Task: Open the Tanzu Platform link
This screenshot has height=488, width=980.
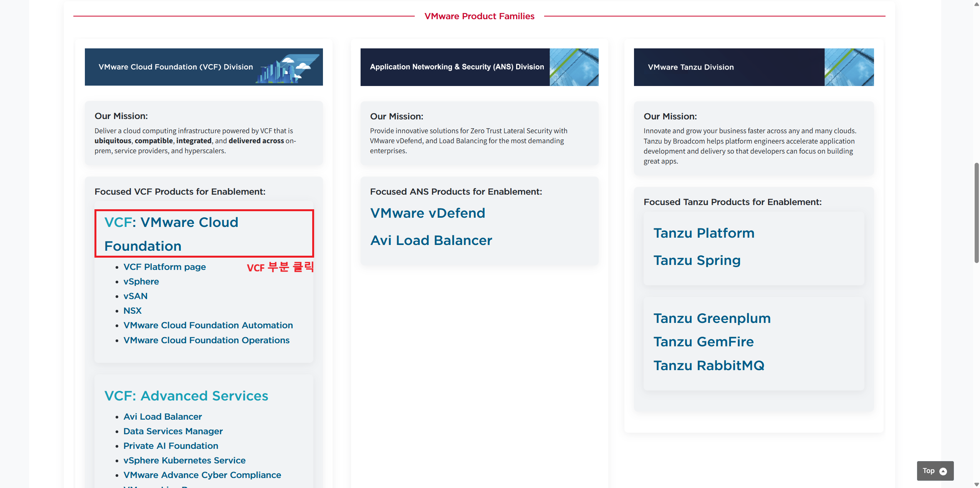Action: [x=704, y=233]
